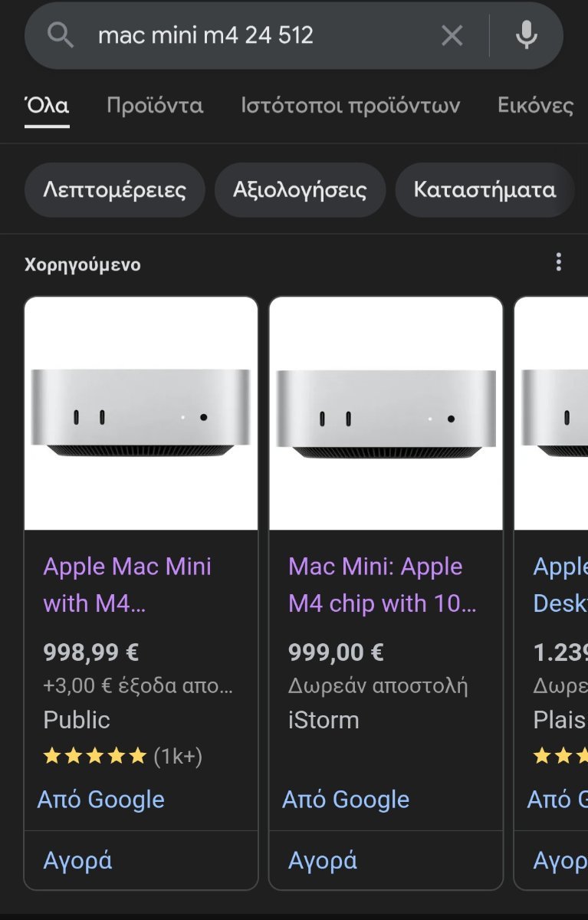Select the Εικόνες tab
The width and height of the screenshot is (588, 920).
point(536,105)
